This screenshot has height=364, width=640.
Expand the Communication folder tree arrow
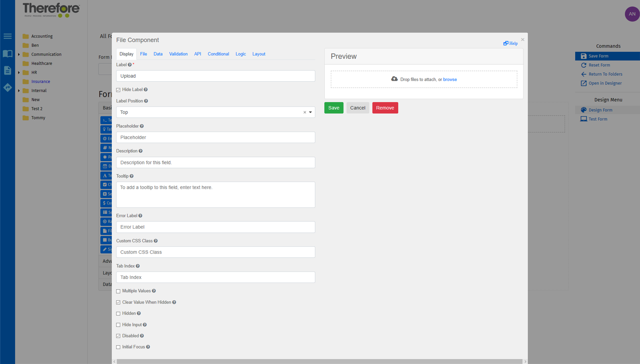[x=19, y=54]
